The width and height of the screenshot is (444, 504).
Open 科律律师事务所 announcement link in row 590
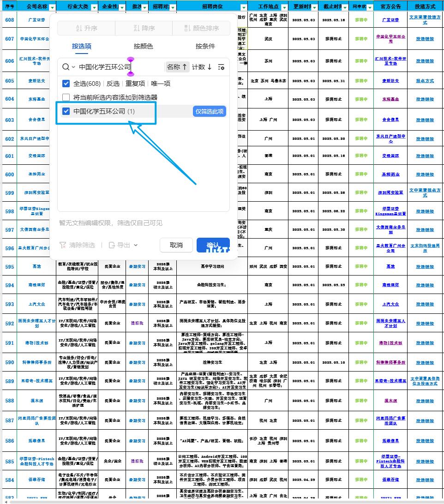(x=390, y=363)
